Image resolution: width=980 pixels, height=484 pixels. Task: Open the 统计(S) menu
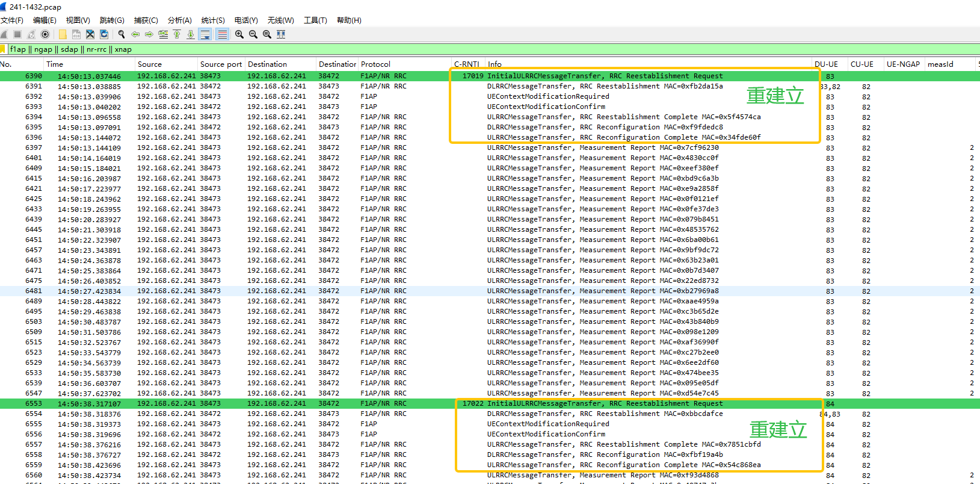click(x=212, y=20)
